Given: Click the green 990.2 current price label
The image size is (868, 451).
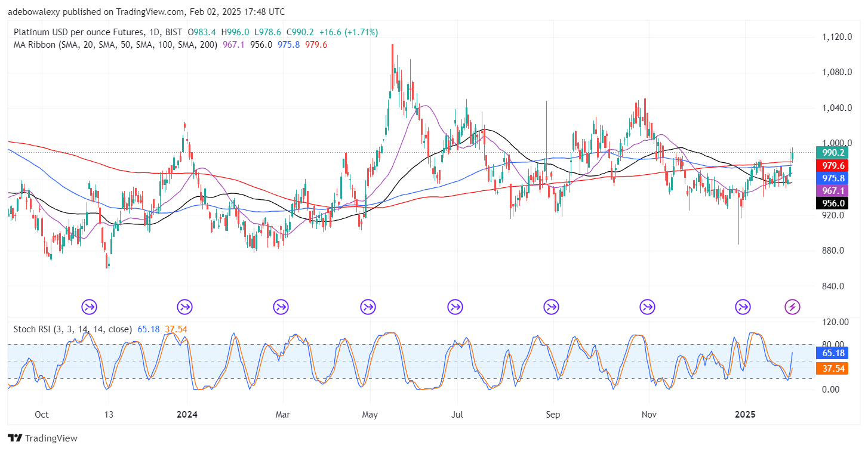Looking at the screenshot, I should coord(831,153).
